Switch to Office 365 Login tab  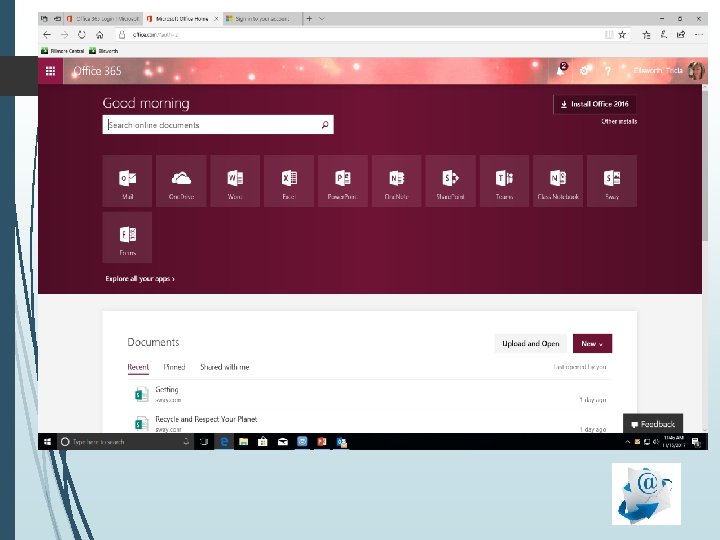103,19
